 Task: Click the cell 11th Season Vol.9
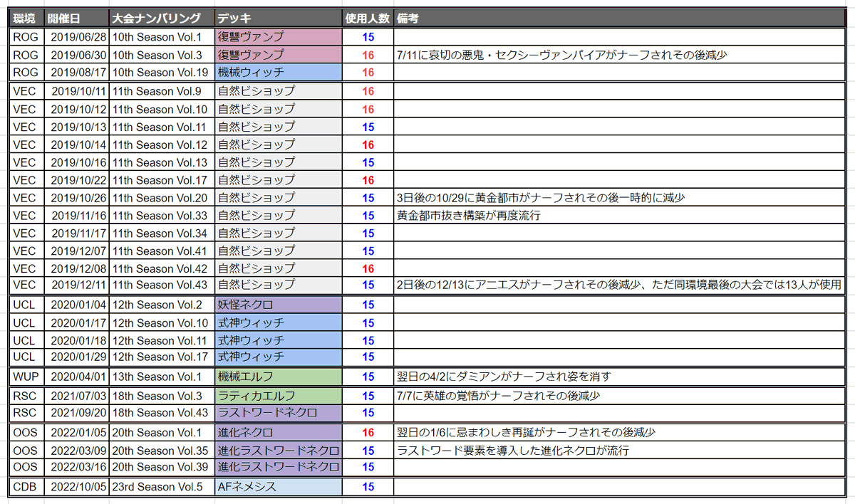click(x=162, y=91)
